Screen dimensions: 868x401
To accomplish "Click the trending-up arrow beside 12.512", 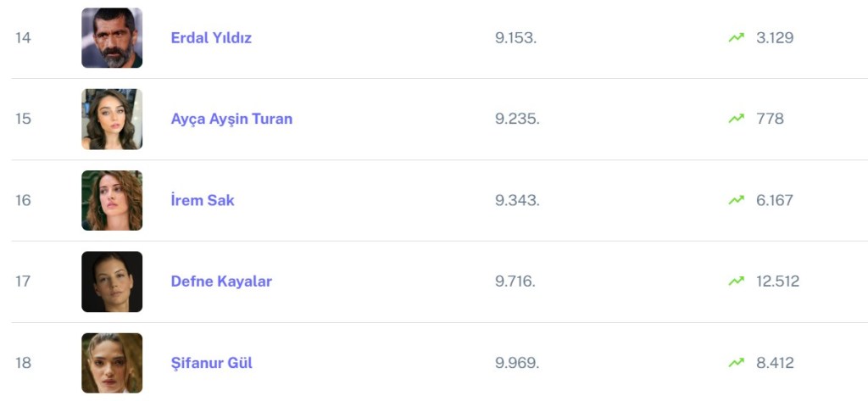I will [736, 281].
